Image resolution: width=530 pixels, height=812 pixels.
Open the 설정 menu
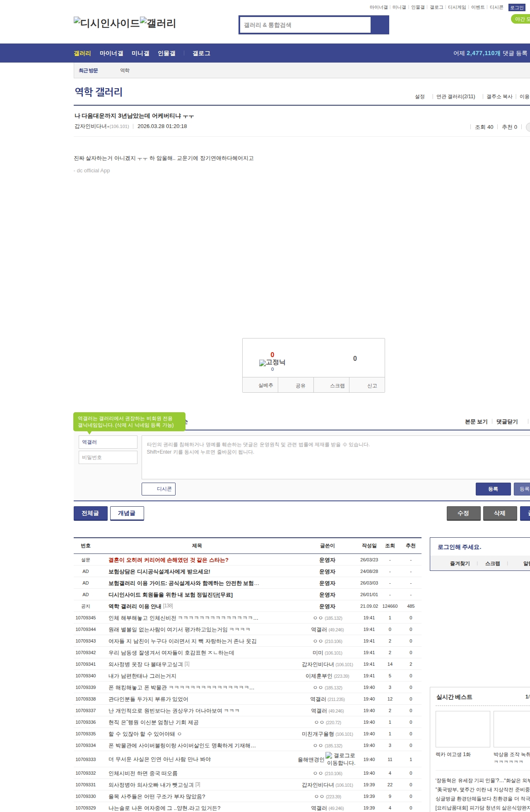tap(420, 97)
